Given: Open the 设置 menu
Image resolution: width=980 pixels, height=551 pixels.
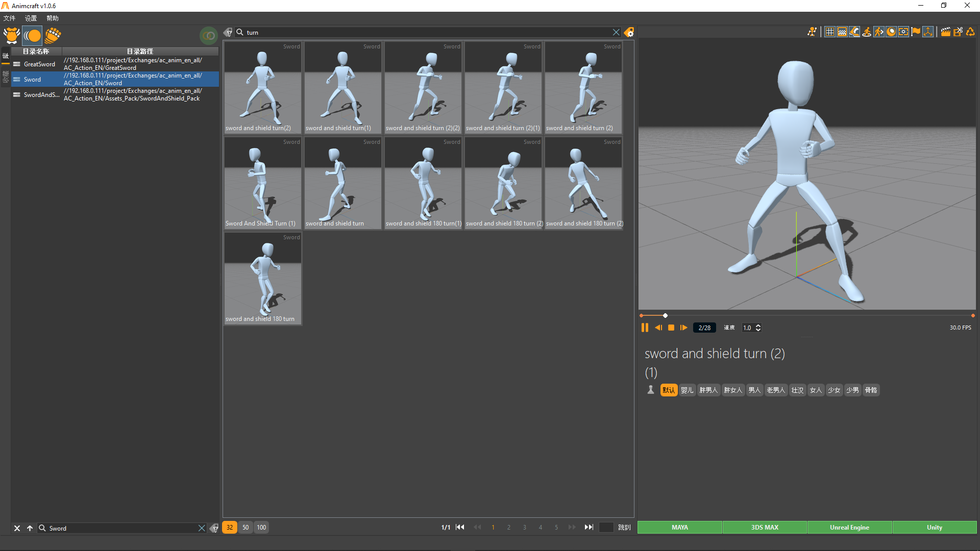Looking at the screenshot, I should pos(31,18).
